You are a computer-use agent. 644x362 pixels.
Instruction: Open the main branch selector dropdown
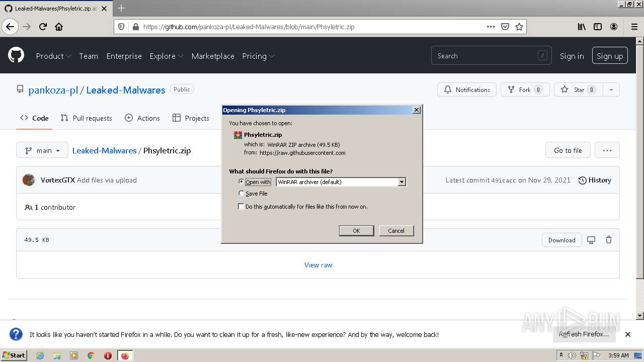click(42, 150)
